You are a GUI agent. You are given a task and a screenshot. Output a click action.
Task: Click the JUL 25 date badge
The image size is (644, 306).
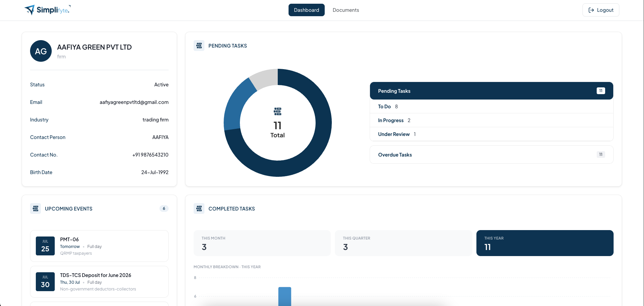[x=45, y=246]
